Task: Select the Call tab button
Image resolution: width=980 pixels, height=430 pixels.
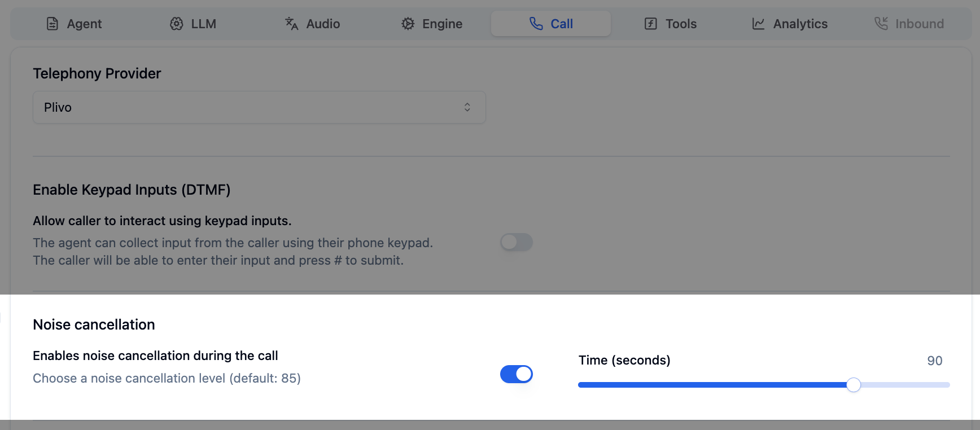Action: 550,24
